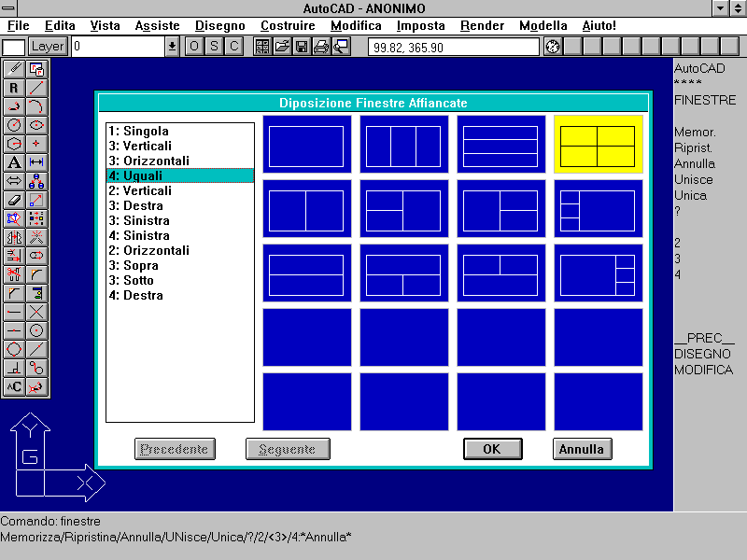Choose the three horizontal panes thumbnail
Image resolution: width=747 pixels, height=560 pixels.
(x=501, y=145)
